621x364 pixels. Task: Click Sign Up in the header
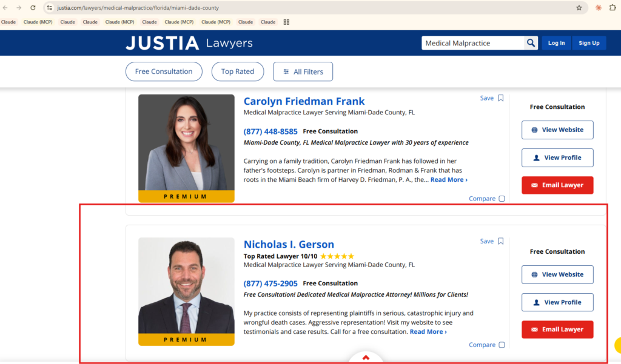588,43
